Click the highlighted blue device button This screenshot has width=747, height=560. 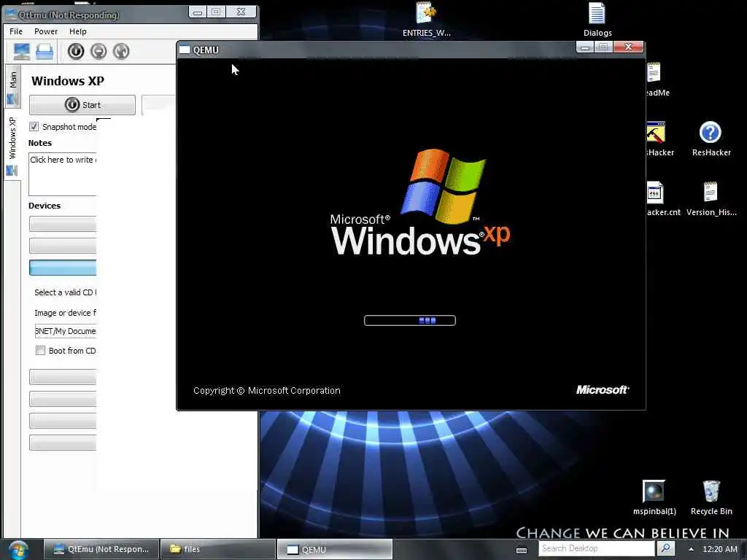[63, 268]
